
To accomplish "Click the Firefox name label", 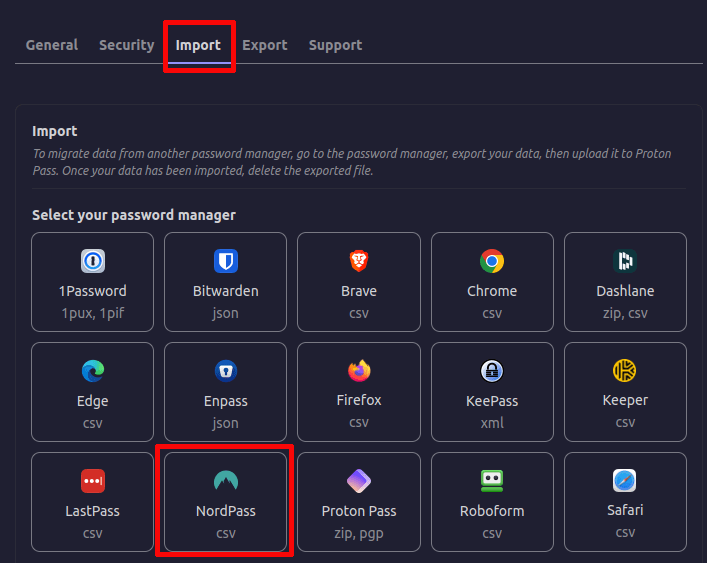I will pyautogui.click(x=359, y=400).
